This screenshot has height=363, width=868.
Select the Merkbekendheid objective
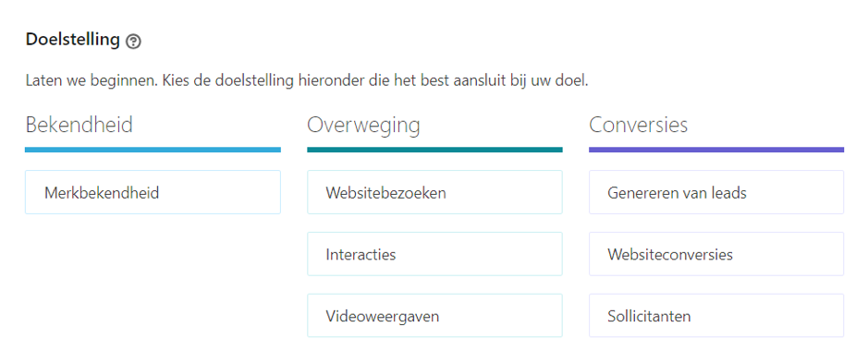[153, 192]
